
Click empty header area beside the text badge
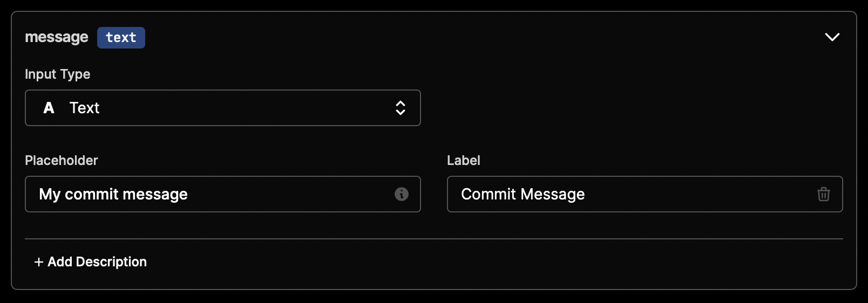coord(480,37)
